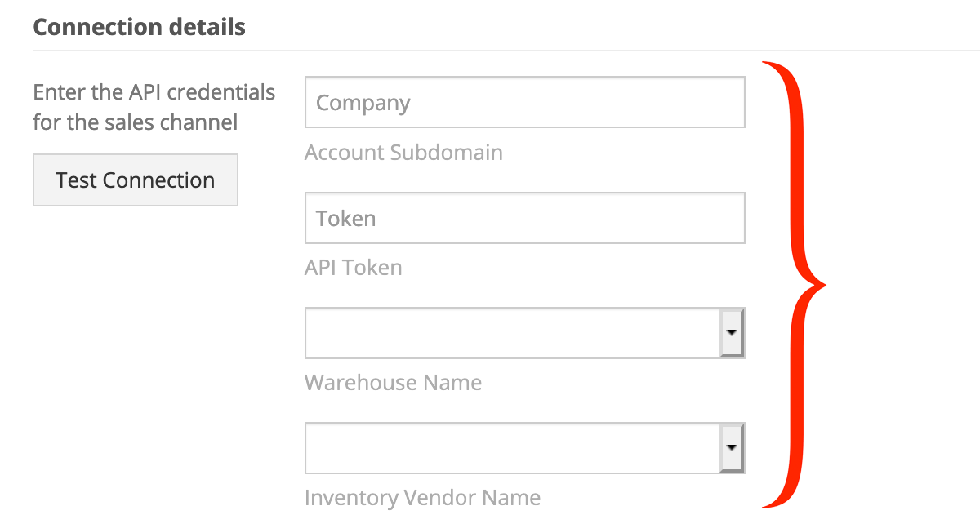Screen dimensions: 980x524
Task: Click inside the Inventory Vendor Name select box
Action: (x=525, y=448)
